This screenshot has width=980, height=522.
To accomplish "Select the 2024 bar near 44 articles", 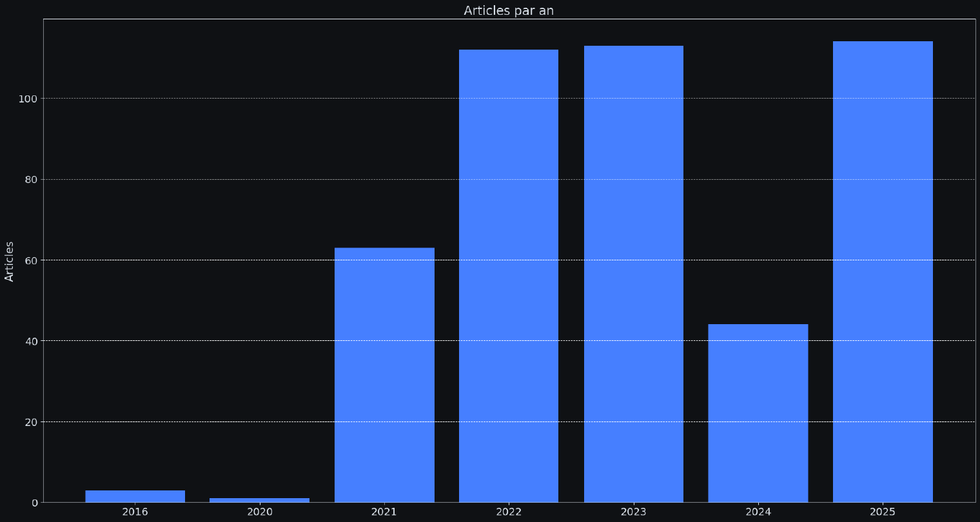I will tap(758, 413).
